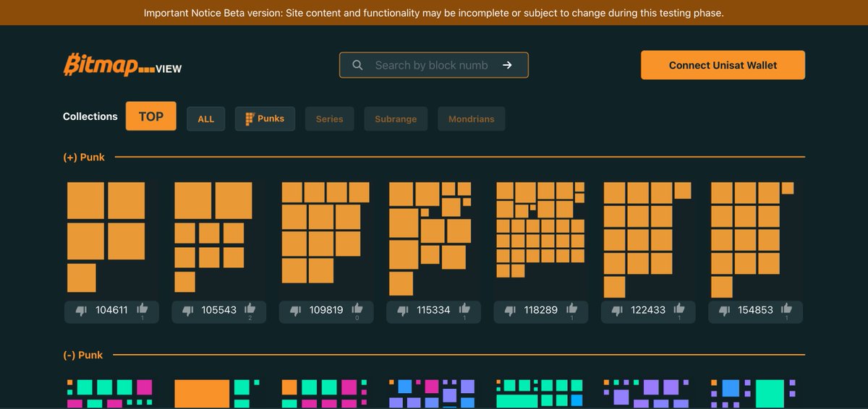Click the (-) Punk section heading

click(83, 355)
